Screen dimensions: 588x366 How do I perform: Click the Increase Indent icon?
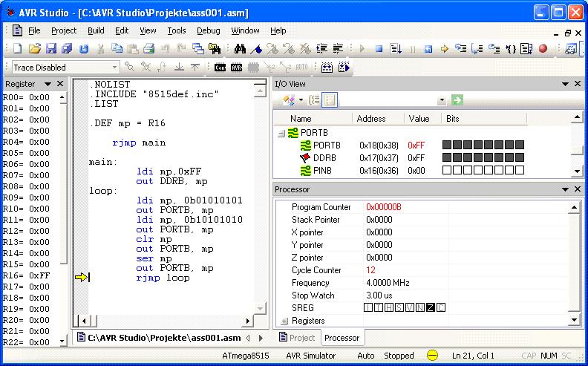tap(321, 48)
